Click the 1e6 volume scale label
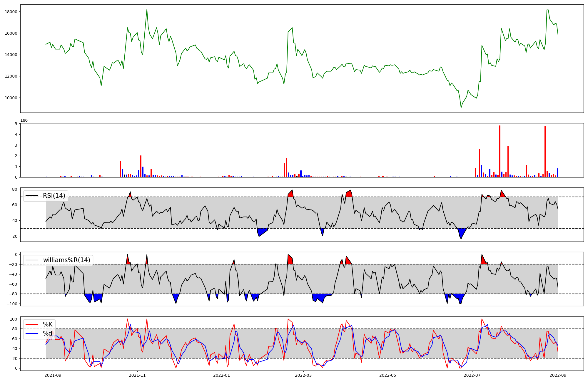The width and height of the screenshot is (588, 382). click(24, 120)
